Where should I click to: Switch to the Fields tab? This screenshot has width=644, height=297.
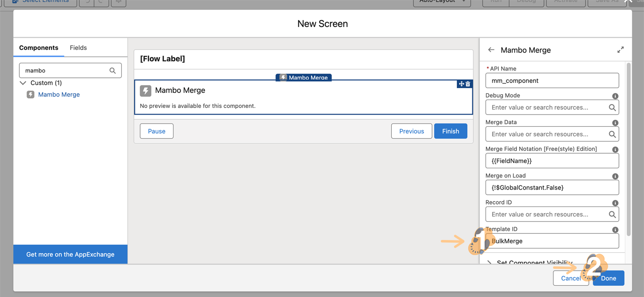coord(78,48)
